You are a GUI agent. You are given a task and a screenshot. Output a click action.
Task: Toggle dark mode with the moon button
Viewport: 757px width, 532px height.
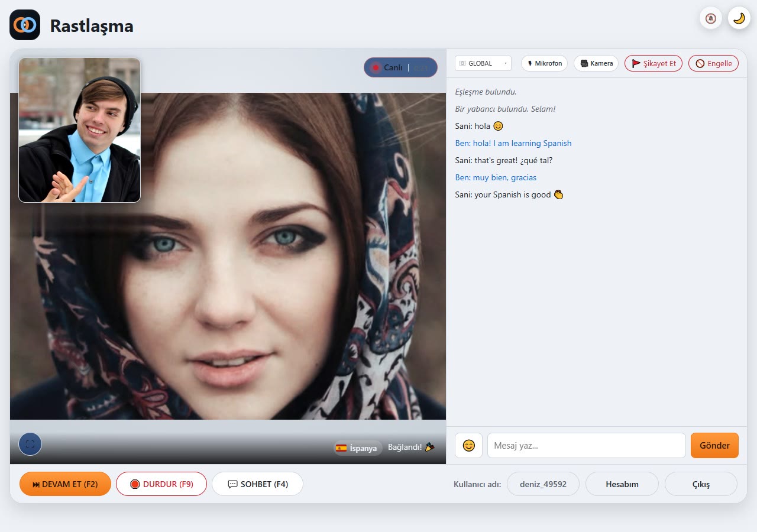click(x=739, y=18)
